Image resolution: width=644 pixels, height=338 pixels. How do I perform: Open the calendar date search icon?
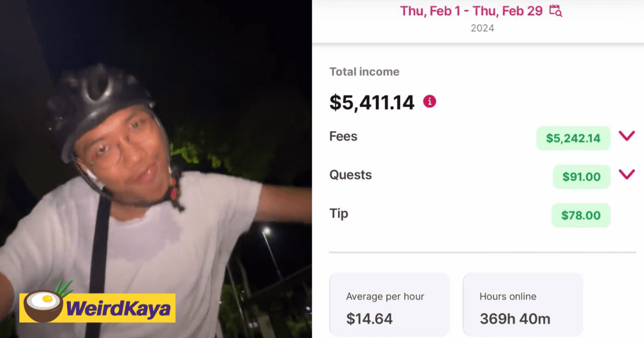[x=555, y=11]
